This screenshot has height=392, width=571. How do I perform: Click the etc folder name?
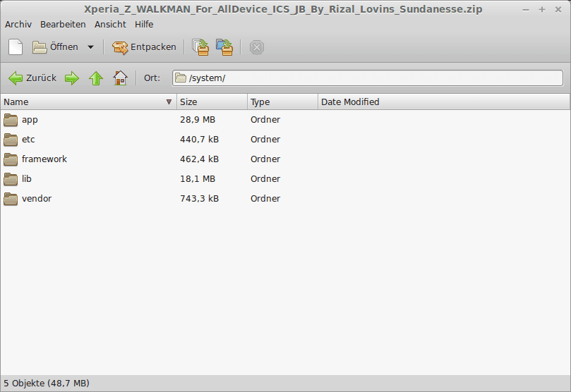[x=28, y=140]
